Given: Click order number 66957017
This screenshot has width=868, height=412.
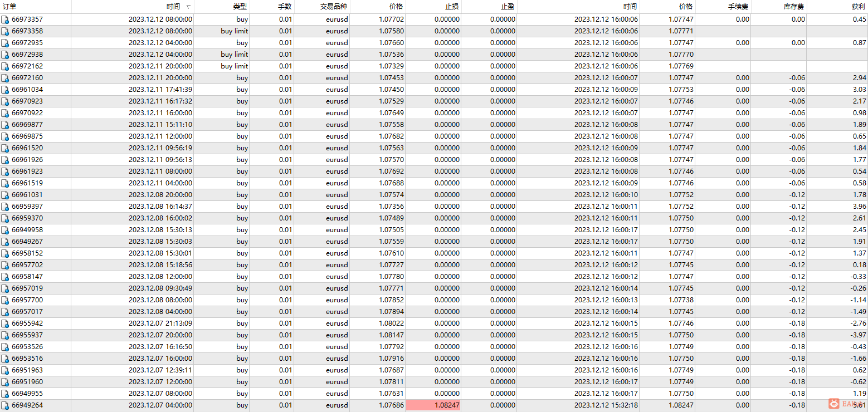Looking at the screenshot, I should coord(27,312).
